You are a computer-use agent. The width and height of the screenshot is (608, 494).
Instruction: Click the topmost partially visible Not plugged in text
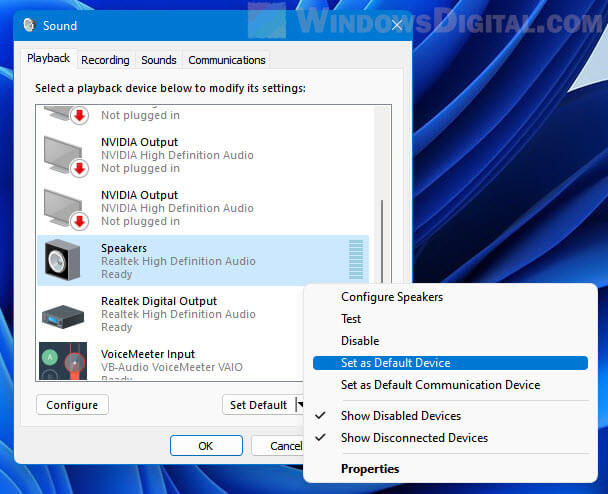click(140, 115)
